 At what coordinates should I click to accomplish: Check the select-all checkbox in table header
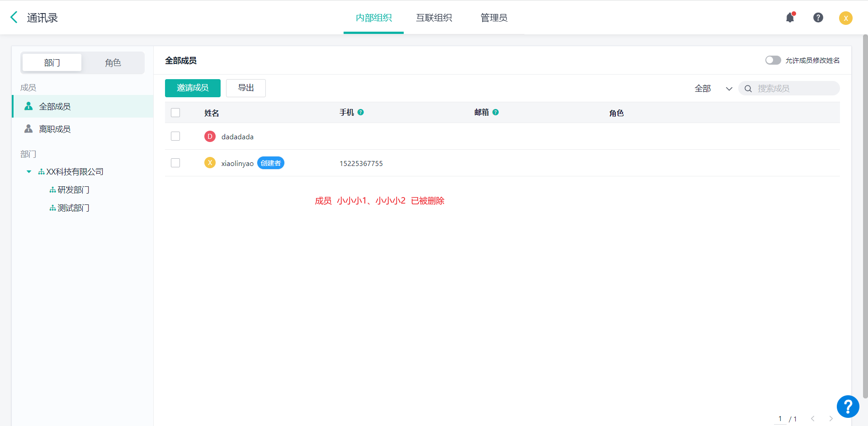175,113
